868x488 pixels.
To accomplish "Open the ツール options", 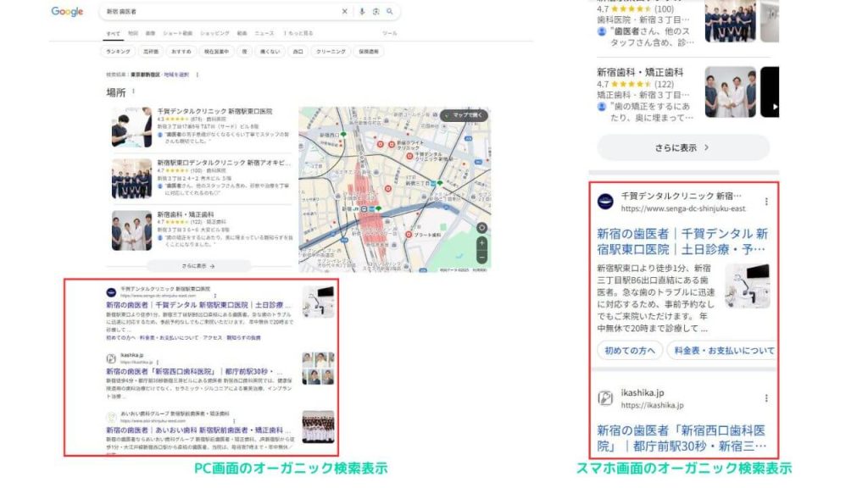I will [x=390, y=33].
